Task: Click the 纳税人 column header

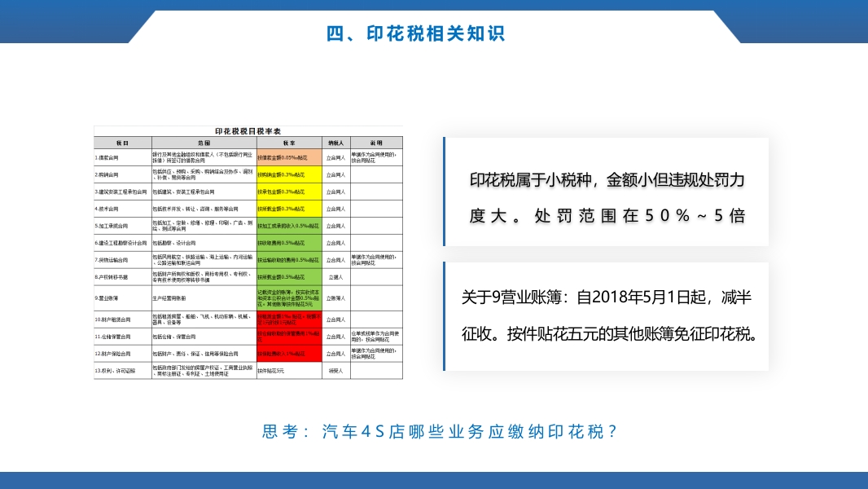Action: pyautogui.click(x=335, y=141)
